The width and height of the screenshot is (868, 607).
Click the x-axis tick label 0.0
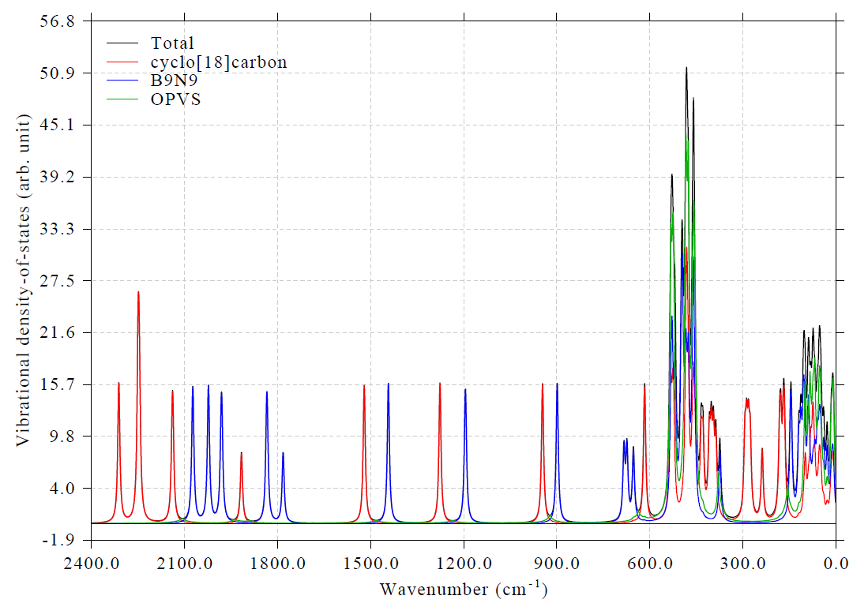(836, 564)
